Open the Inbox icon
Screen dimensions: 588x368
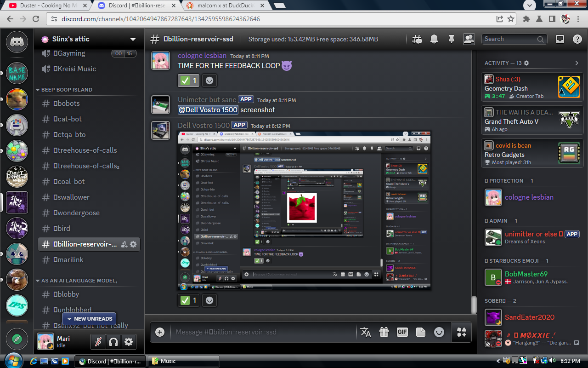[560, 39]
